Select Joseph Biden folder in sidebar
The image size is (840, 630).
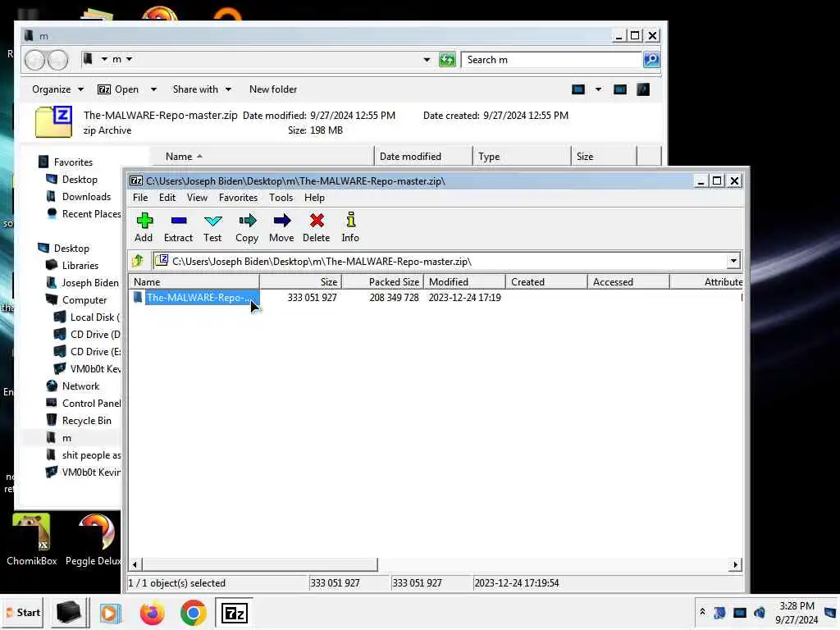[83, 282]
